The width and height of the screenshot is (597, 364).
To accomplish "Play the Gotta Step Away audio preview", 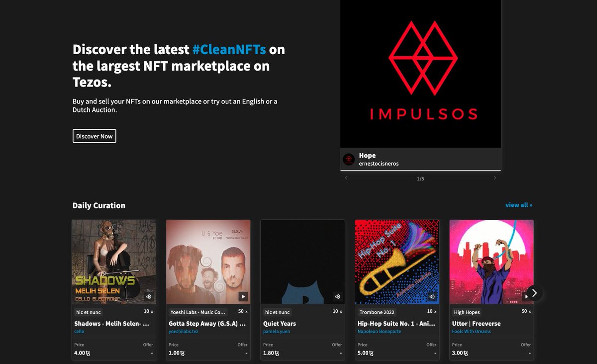I will click(243, 296).
